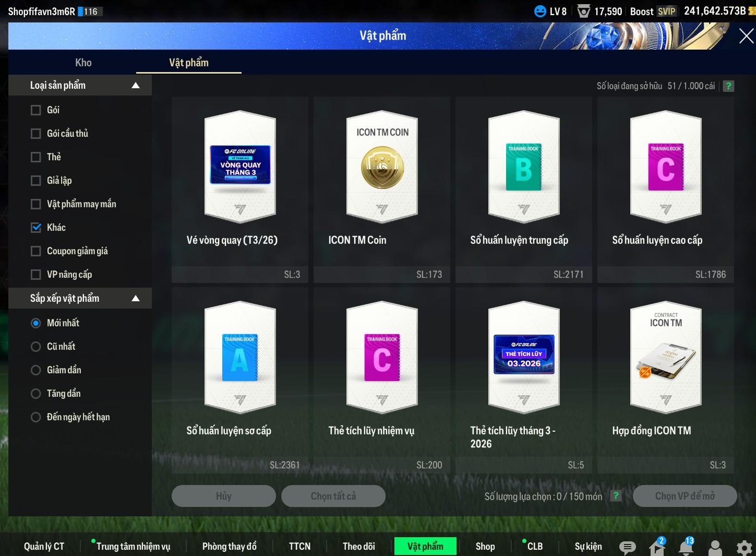Viewport: 756px width, 556px height.
Task: Uncheck the Khác filter checkbox
Action: (36, 228)
